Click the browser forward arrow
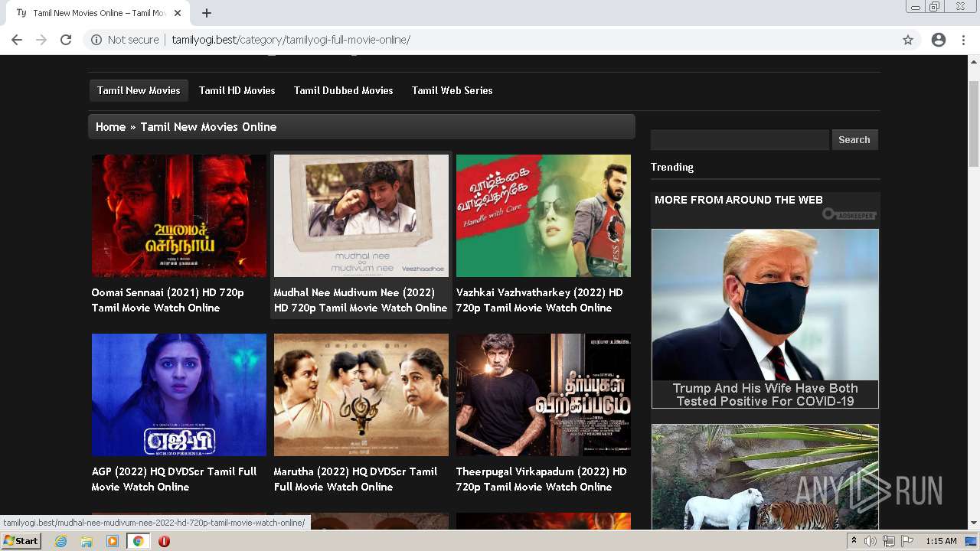This screenshot has width=980, height=551. (41, 40)
